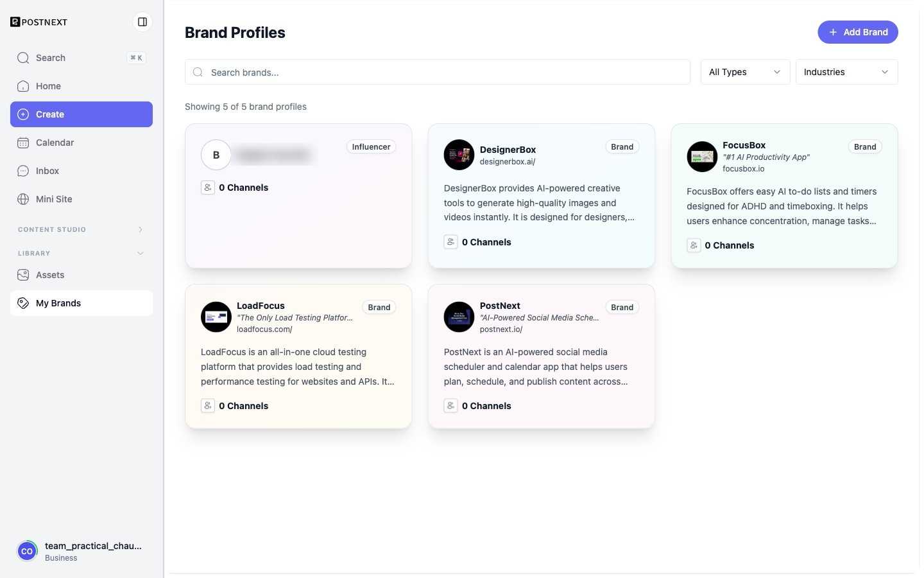The width and height of the screenshot is (924, 578).
Task: Open the DesignerBox brand avatar
Action: [459, 155]
